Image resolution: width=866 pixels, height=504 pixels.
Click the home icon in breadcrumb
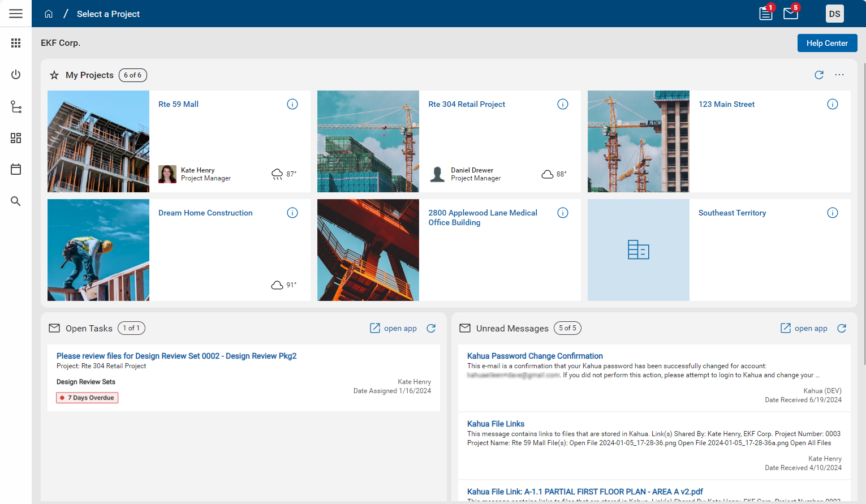(49, 14)
